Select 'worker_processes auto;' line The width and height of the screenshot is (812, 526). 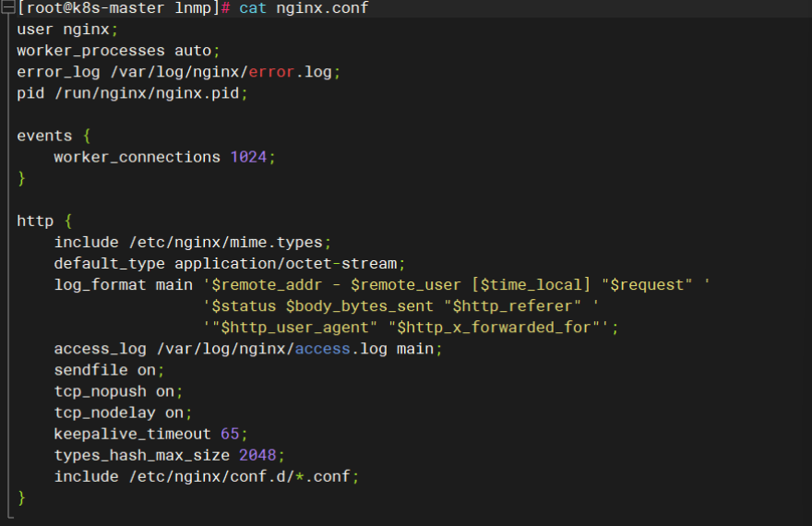119,51
